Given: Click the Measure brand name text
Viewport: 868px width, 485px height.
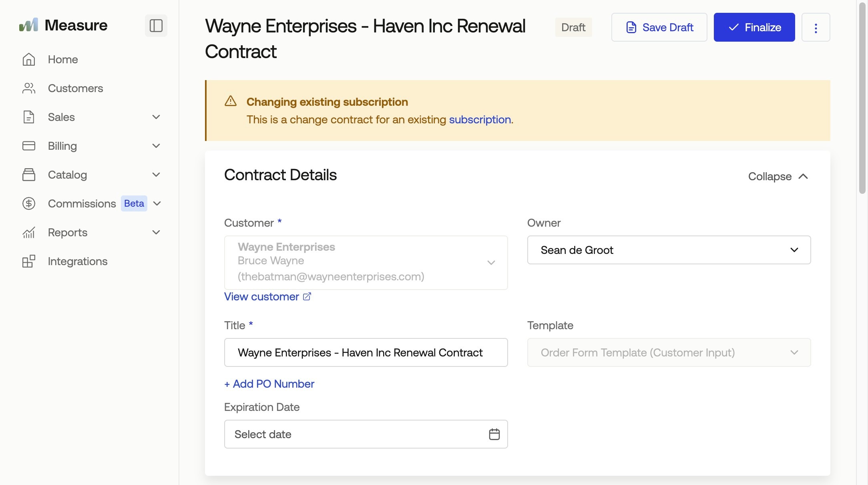Looking at the screenshot, I should (x=76, y=25).
